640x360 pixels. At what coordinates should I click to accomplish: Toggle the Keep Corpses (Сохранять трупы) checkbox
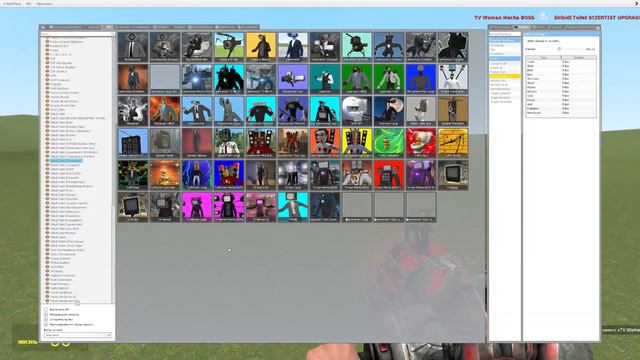(x=46, y=320)
